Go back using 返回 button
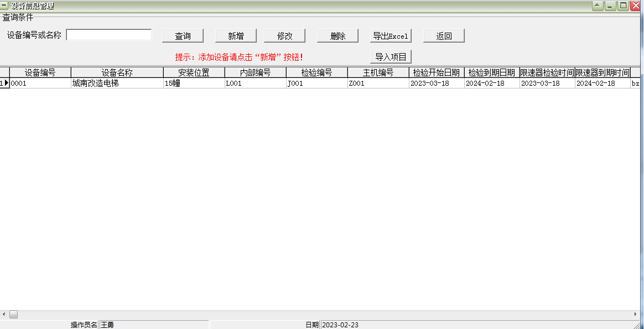 click(444, 36)
